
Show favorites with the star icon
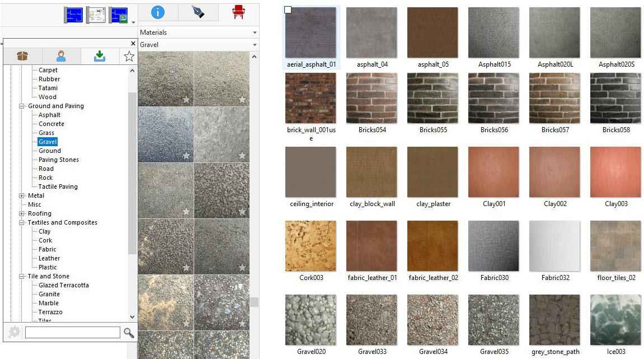click(x=129, y=56)
